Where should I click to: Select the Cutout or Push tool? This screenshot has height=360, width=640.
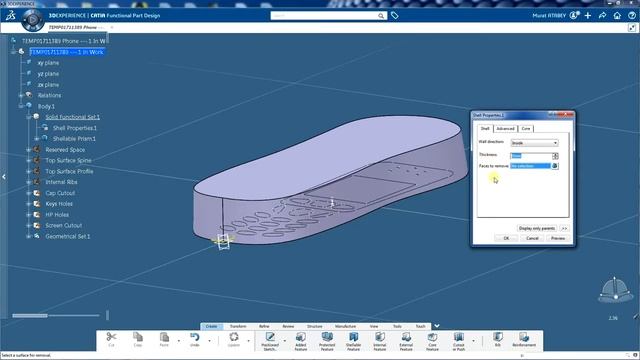(459, 340)
